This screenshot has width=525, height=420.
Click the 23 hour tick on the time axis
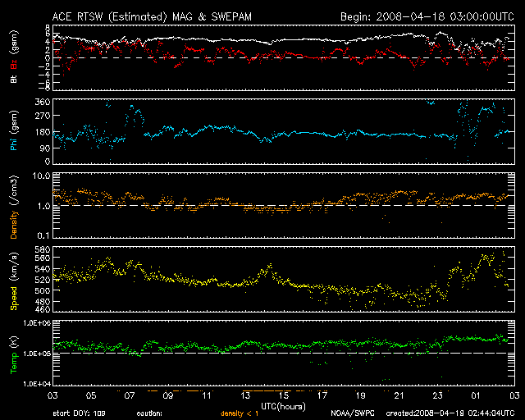pyautogui.click(x=438, y=395)
